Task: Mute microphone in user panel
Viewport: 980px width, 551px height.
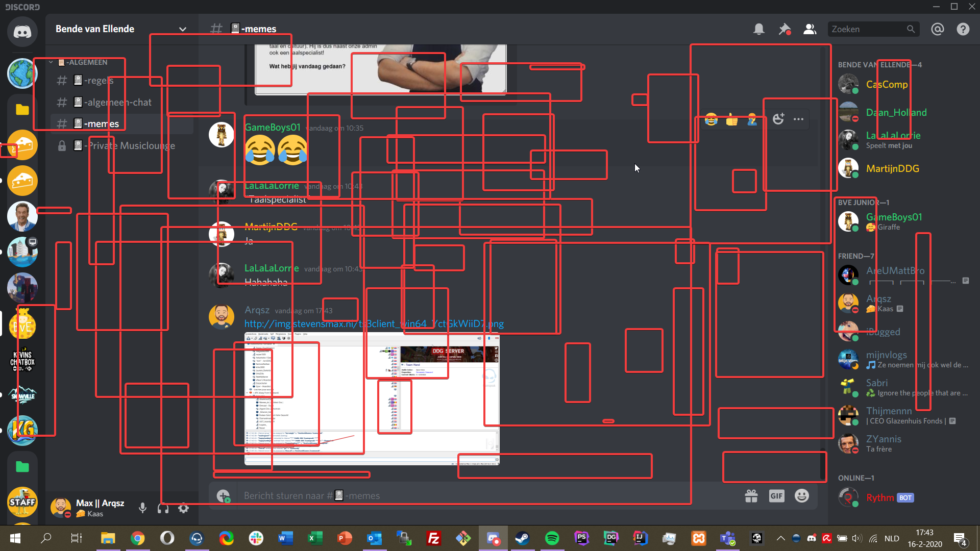Action: click(142, 508)
